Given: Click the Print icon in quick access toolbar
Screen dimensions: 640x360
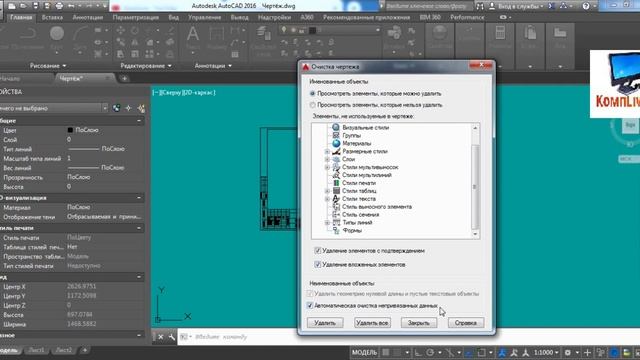Looking at the screenshot, I should [60, 6].
